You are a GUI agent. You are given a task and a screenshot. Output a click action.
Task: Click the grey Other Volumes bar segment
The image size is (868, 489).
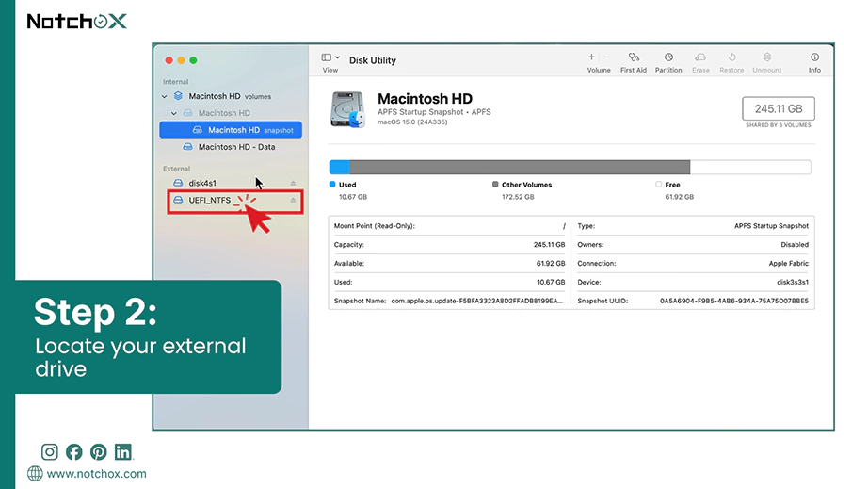(520, 167)
